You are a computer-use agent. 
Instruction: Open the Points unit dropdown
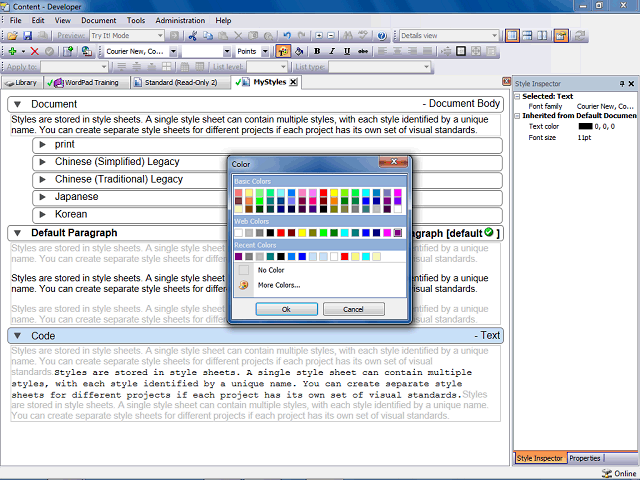(265, 51)
